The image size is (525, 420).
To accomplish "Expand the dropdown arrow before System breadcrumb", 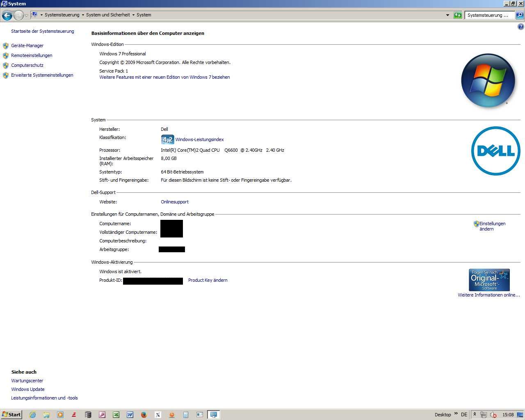I will [x=133, y=15].
